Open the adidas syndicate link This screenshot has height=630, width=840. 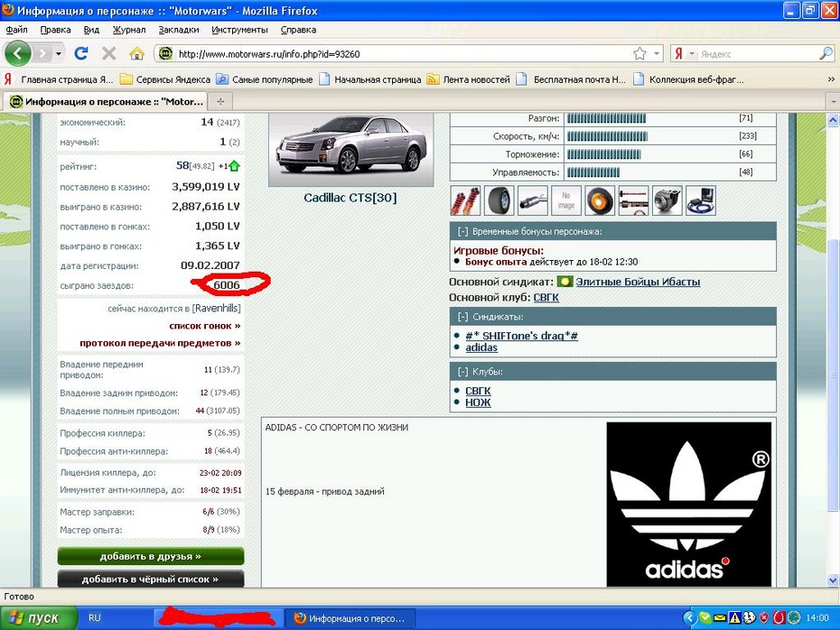481,347
